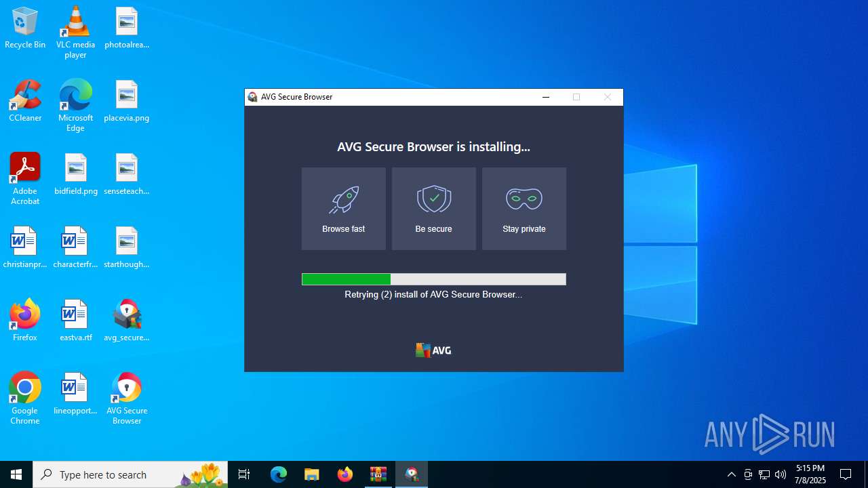The height and width of the screenshot is (488, 868).
Task: Click the Stay private mask tile
Action: pyautogui.click(x=524, y=209)
